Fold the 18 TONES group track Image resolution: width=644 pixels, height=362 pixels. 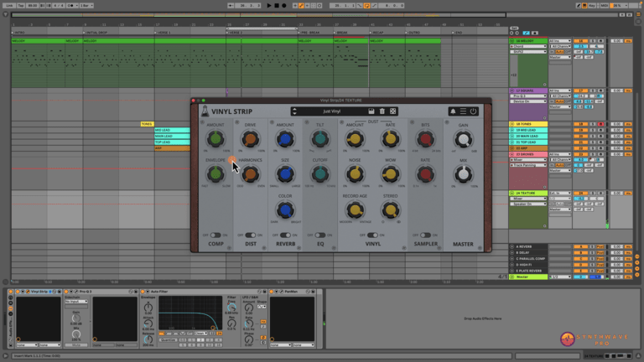(x=512, y=124)
